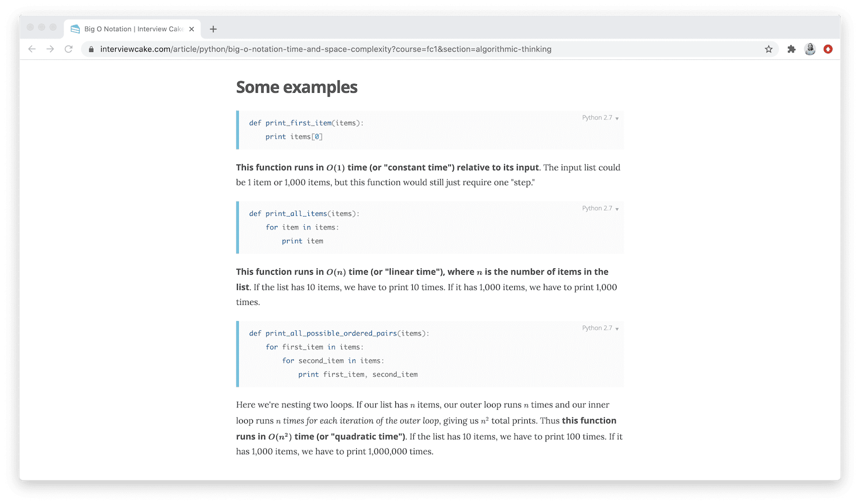The height and width of the screenshot is (504, 860).
Task: Click the site security lock icon
Action: 91,49
